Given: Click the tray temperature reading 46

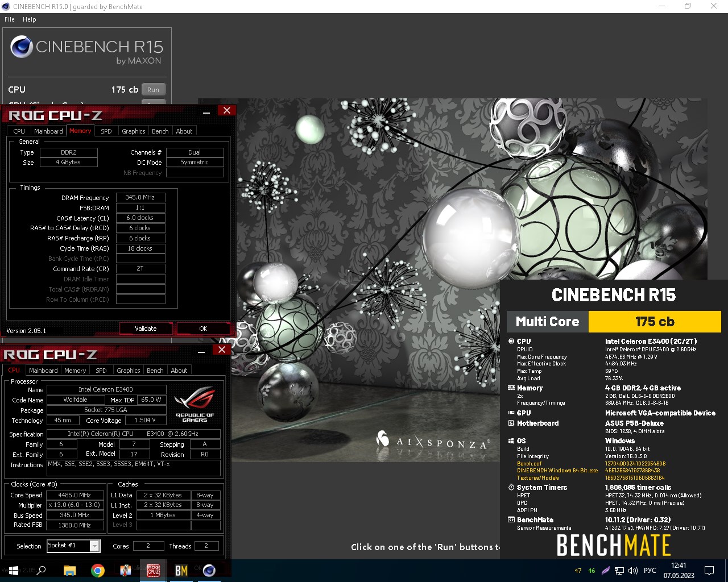Looking at the screenshot, I should 591,571.
